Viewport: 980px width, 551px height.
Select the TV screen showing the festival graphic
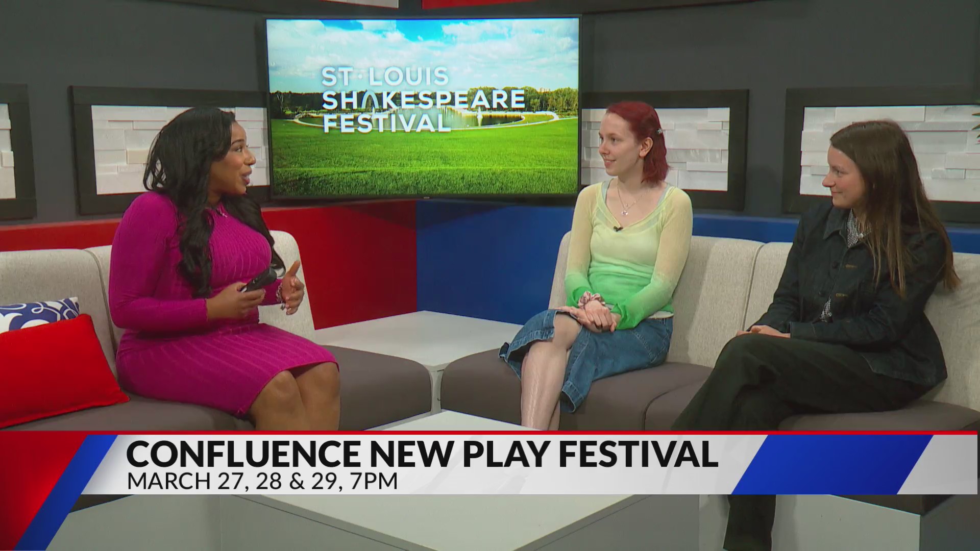tap(424, 107)
